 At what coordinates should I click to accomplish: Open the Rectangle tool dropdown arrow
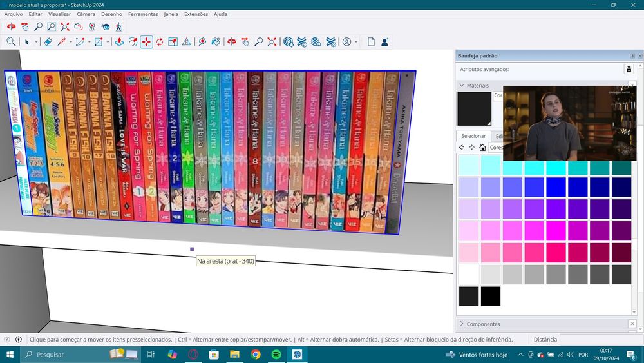point(108,42)
